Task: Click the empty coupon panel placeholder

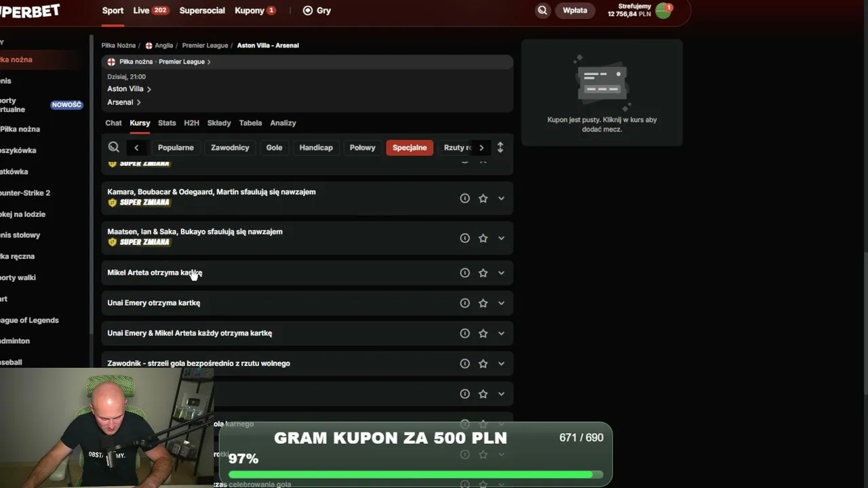Action: [x=601, y=92]
